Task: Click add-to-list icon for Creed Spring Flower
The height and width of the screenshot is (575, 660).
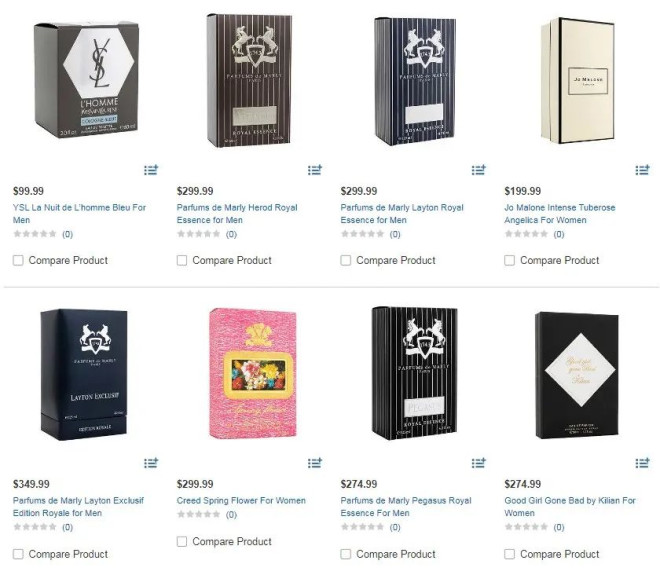Action: [x=314, y=463]
